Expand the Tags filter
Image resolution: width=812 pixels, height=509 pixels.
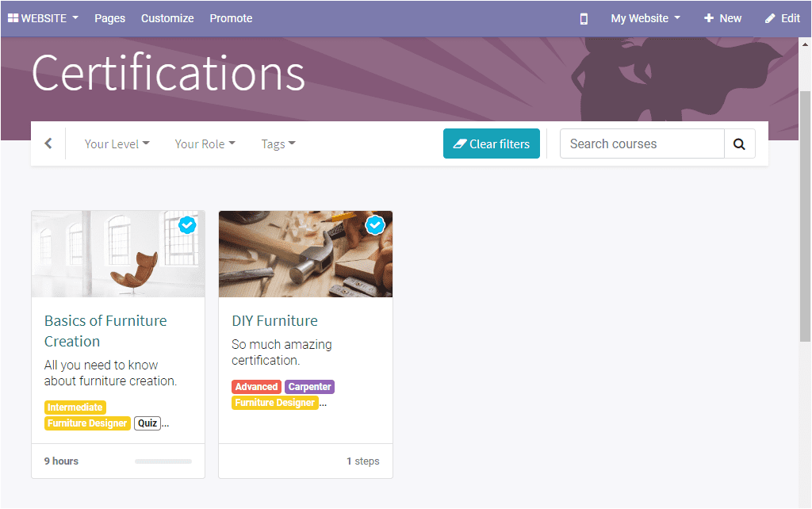point(278,144)
